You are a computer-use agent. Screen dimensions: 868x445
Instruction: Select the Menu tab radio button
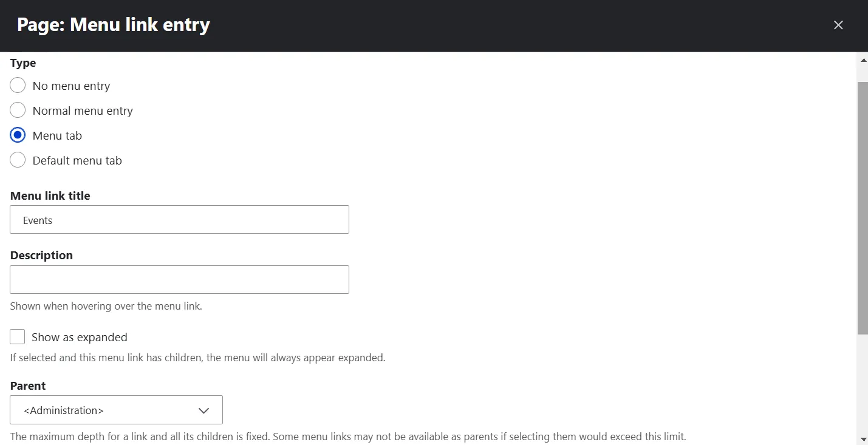pyautogui.click(x=18, y=135)
